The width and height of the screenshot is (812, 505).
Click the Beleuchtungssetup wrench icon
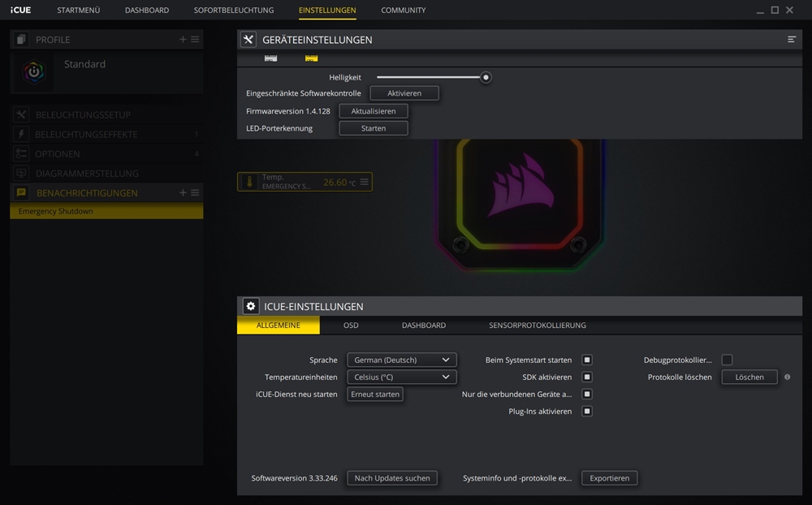pyautogui.click(x=21, y=114)
